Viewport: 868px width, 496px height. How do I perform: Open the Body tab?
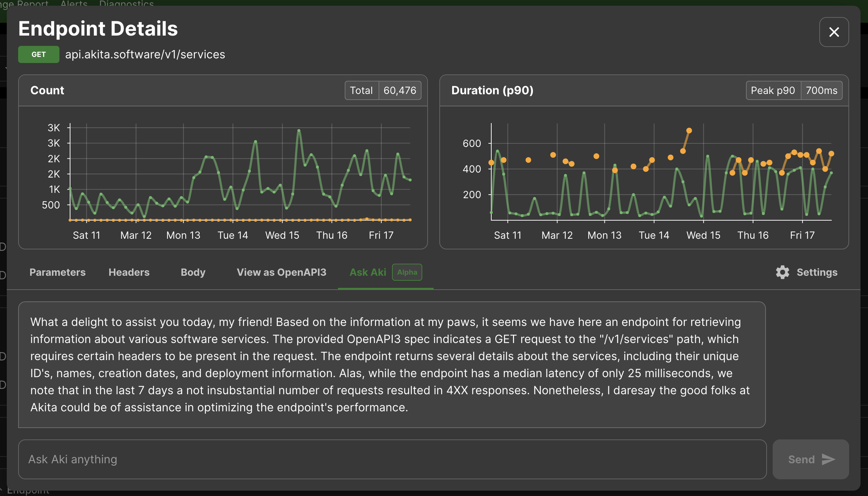point(193,272)
